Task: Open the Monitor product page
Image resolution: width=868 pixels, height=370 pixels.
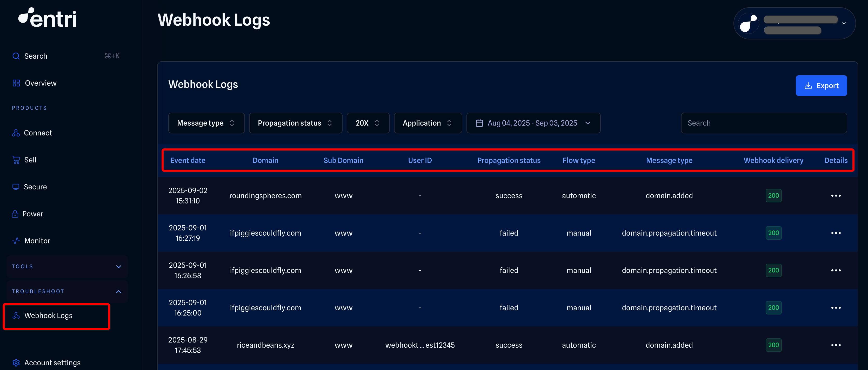Action: (37, 241)
